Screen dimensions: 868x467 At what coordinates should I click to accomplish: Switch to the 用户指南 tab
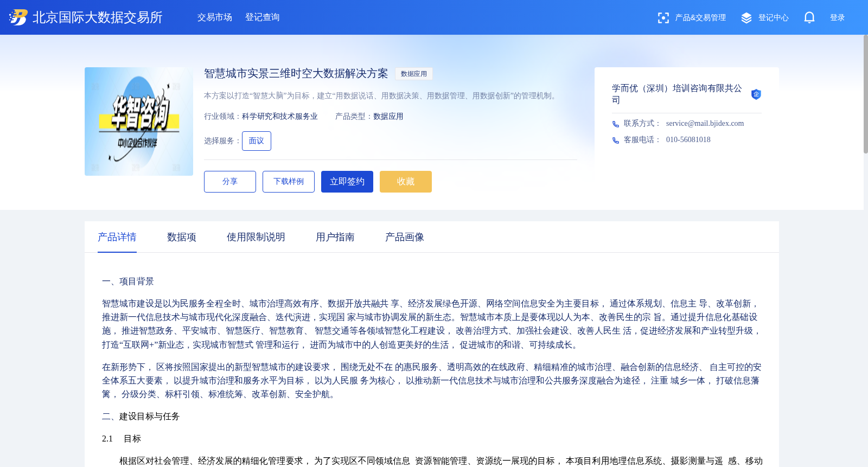click(x=335, y=237)
